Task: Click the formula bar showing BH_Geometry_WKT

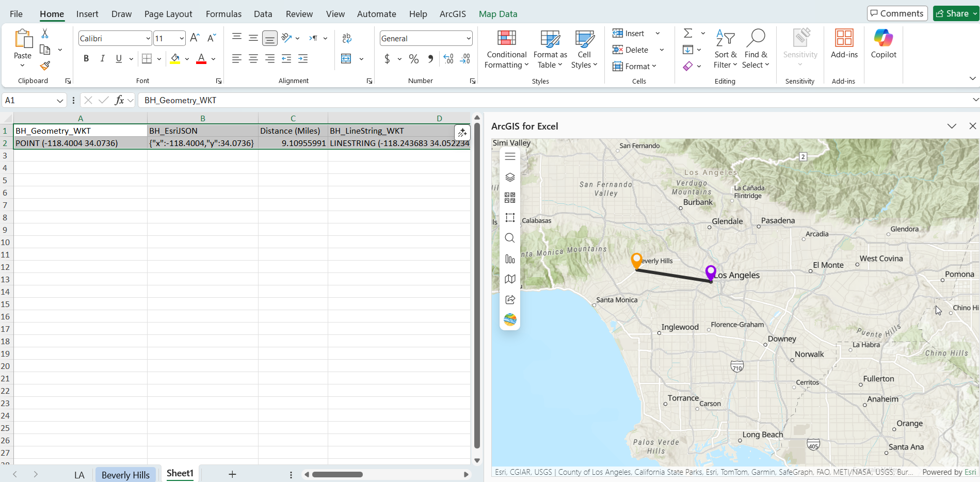Action: point(554,101)
